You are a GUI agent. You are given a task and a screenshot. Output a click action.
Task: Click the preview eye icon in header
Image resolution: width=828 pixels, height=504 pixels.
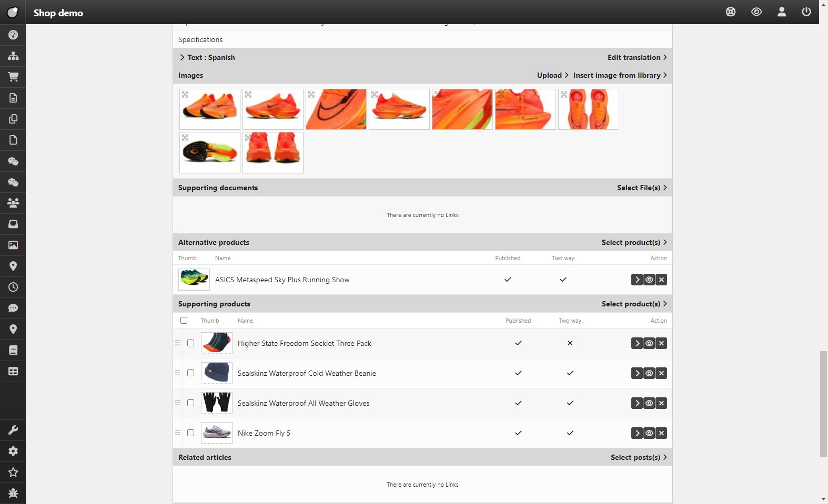756,12
